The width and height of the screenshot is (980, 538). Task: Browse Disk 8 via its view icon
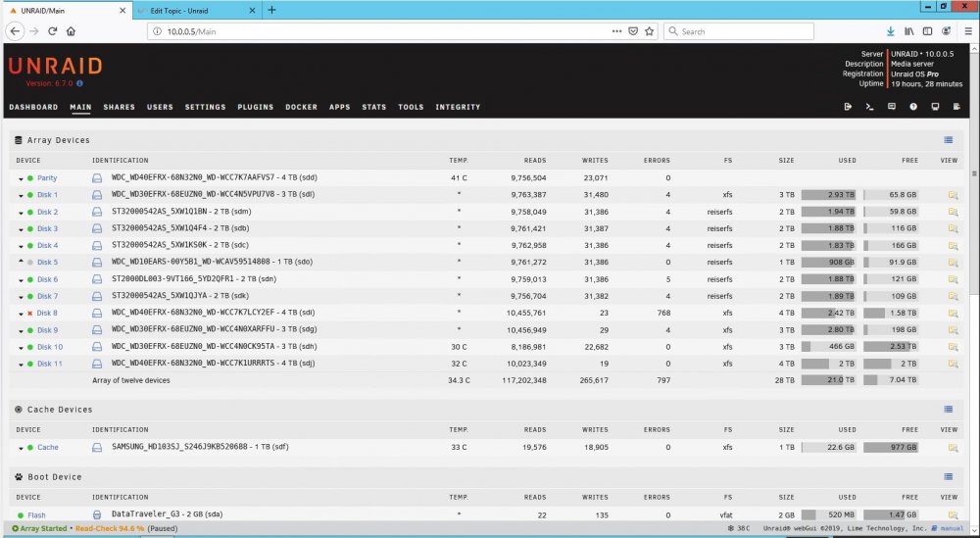point(953,313)
